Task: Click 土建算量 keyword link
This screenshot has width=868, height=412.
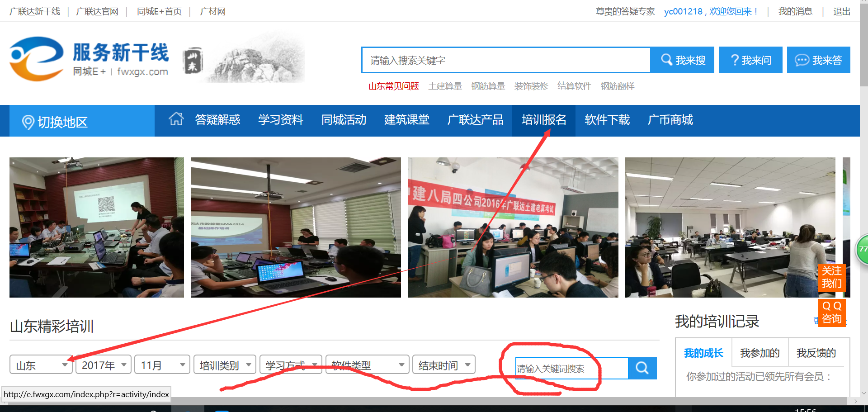Action: [x=445, y=86]
